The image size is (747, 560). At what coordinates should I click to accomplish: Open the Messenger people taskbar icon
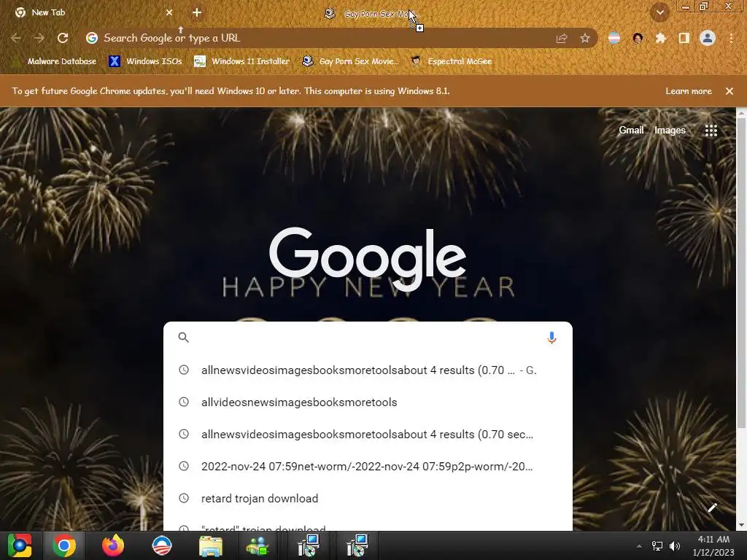click(x=258, y=546)
